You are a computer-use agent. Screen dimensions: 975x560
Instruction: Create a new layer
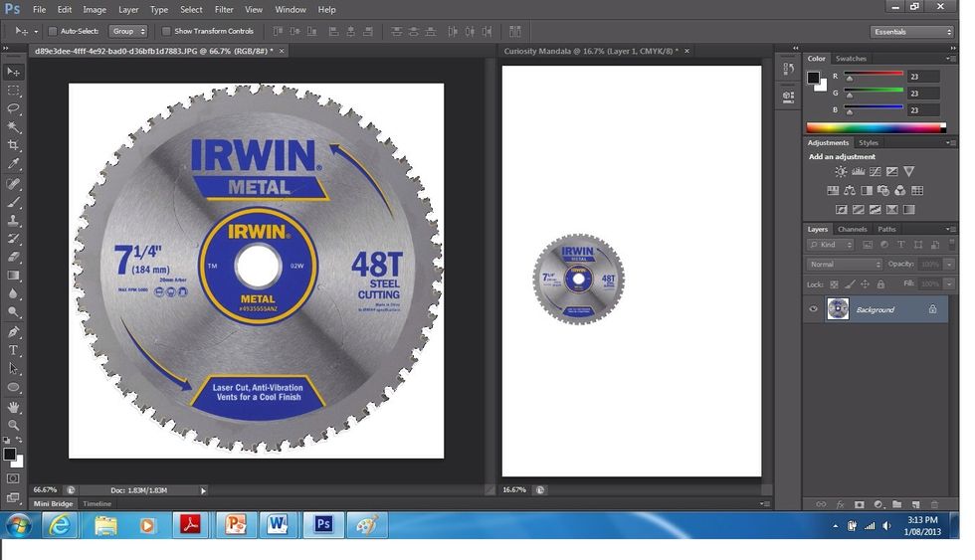click(915, 504)
